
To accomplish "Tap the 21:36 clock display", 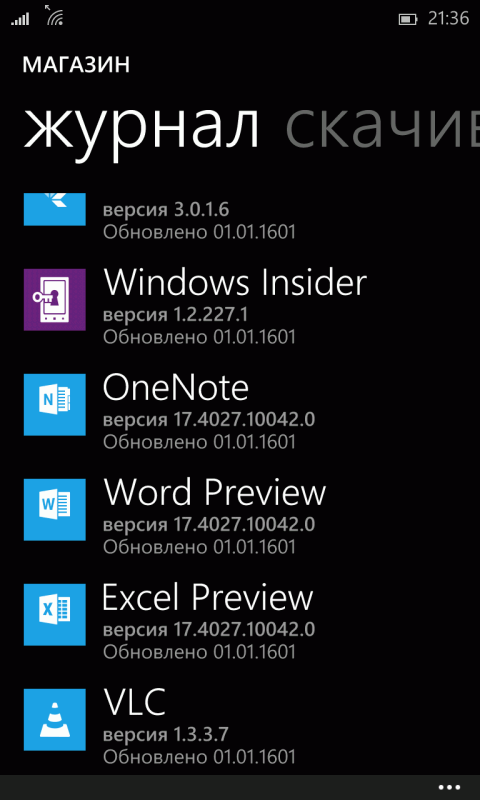I will [x=448, y=19].
